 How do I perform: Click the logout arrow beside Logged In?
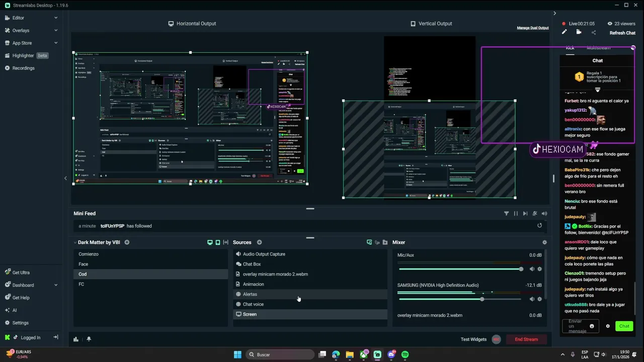(x=56, y=337)
